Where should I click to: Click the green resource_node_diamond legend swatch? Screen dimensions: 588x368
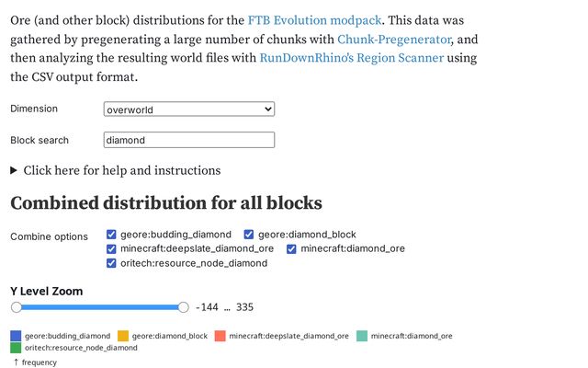[x=16, y=348]
